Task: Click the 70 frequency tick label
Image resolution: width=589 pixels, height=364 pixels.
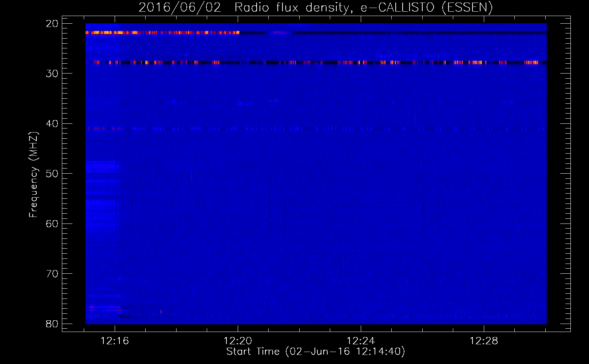Action: pyautogui.click(x=52, y=274)
